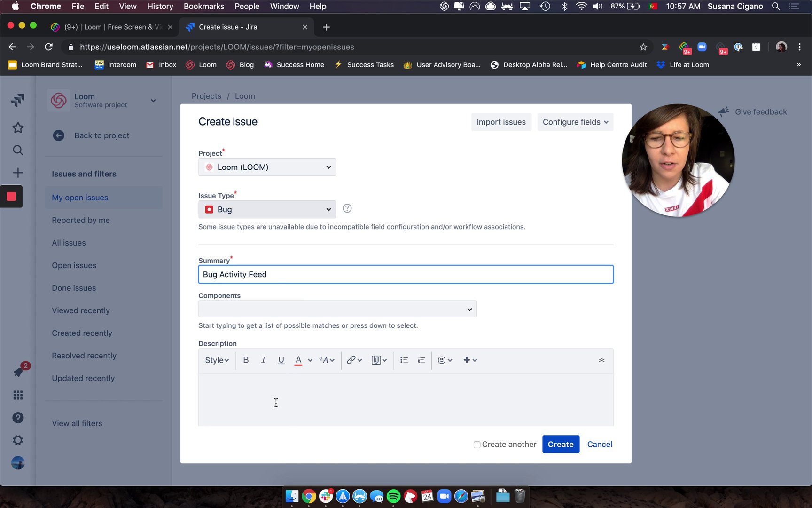Click the Jira logo in sidebar
The image size is (812, 508).
[18, 100]
